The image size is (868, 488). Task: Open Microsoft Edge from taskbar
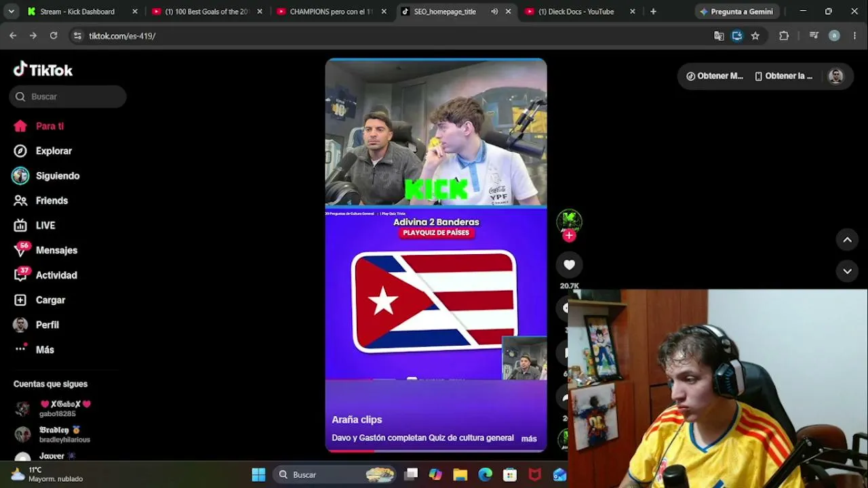pyautogui.click(x=485, y=474)
